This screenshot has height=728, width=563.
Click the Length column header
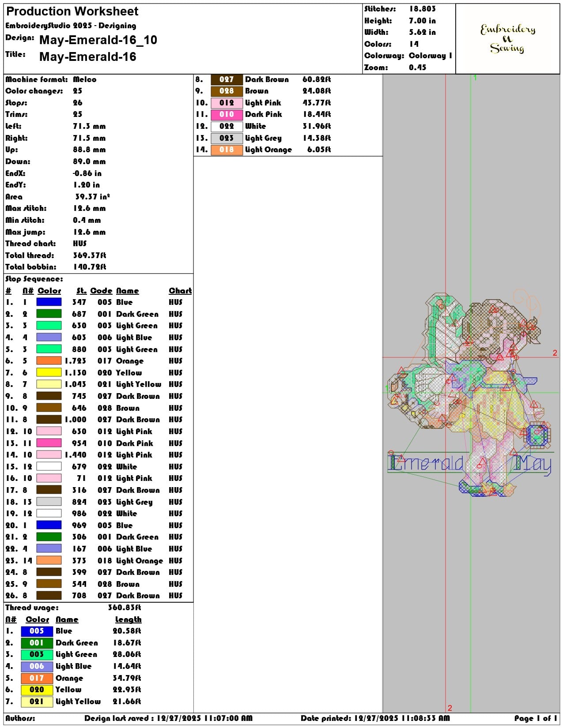click(x=128, y=619)
